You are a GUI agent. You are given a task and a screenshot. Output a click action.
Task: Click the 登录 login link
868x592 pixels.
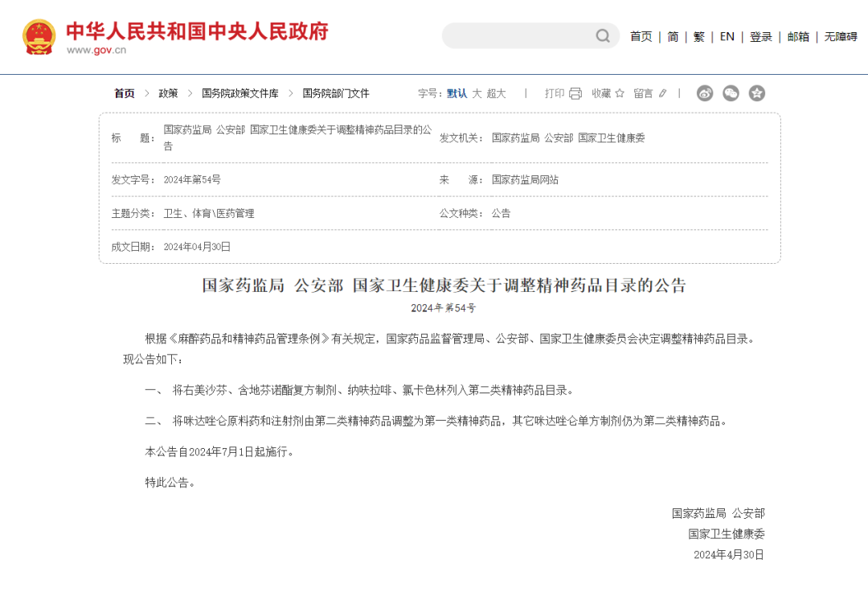click(x=760, y=36)
